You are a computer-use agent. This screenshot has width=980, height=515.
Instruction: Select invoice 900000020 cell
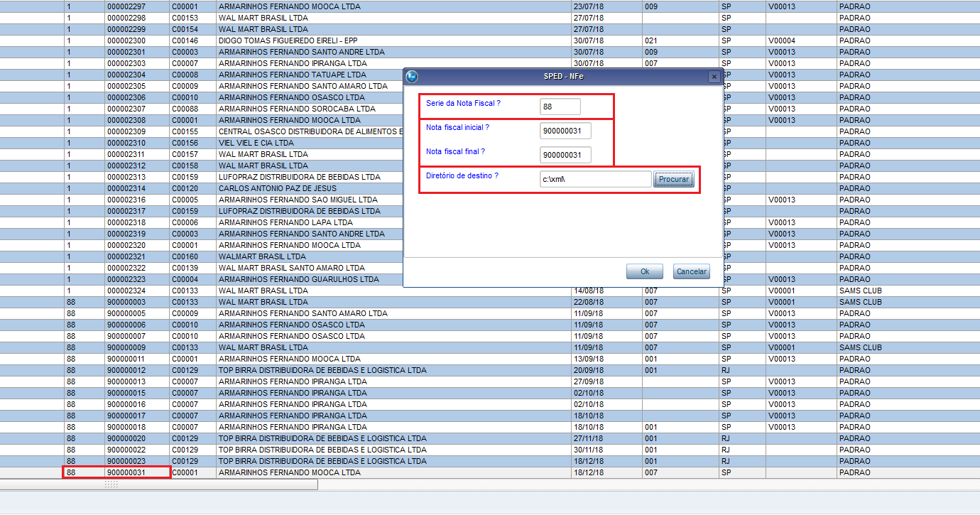[137, 438]
